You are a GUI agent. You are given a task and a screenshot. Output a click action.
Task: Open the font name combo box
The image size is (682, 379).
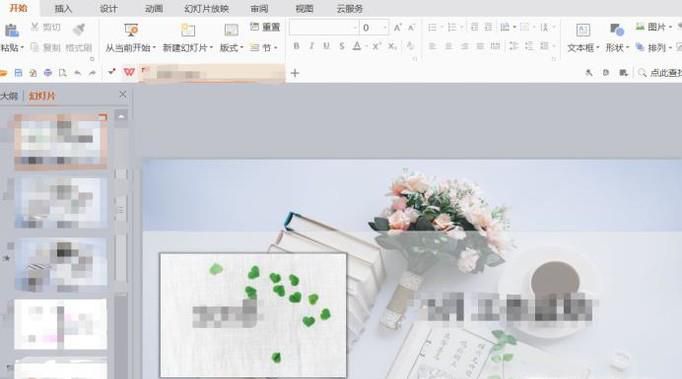[x=324, y=28]
